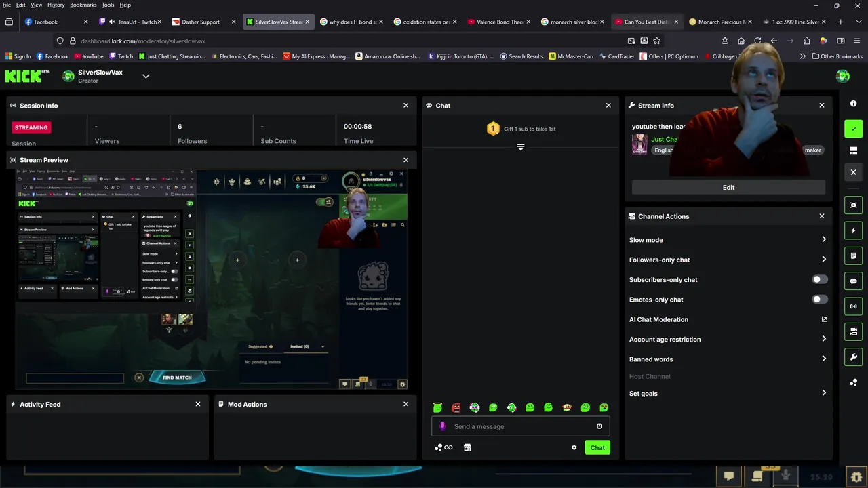Click the STREAMING status badge
The height and width of the screenshot is (488, 868).
pos(31,127)
